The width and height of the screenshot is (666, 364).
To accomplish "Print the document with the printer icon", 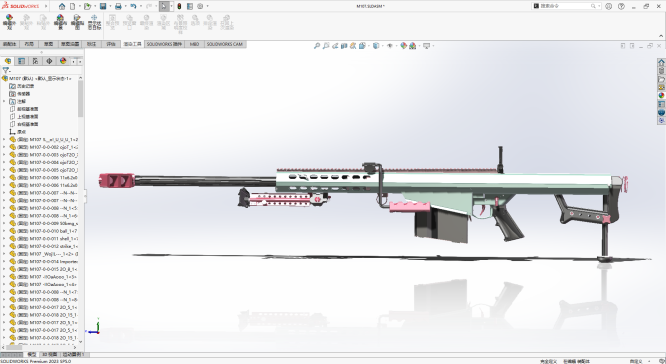I will click(118, 6).
